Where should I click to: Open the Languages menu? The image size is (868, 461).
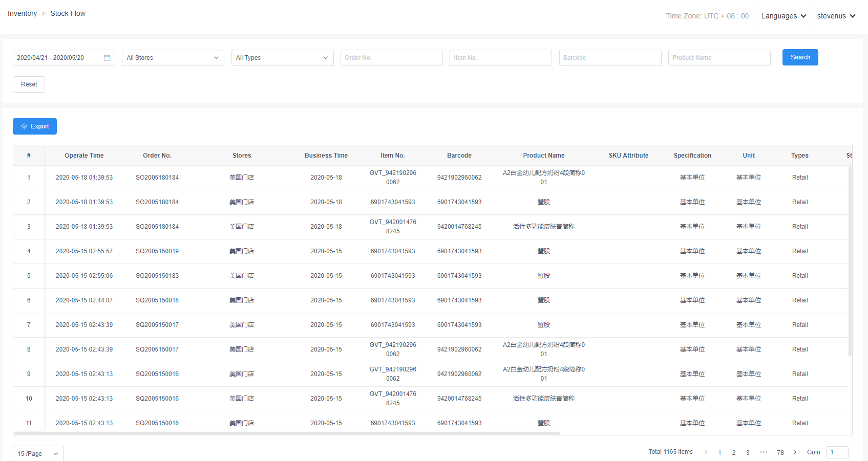click(784, 16)
